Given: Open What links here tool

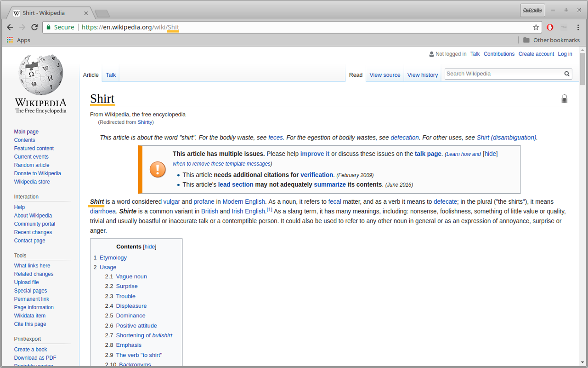Looking at the screenshot, I should point(32,265).
